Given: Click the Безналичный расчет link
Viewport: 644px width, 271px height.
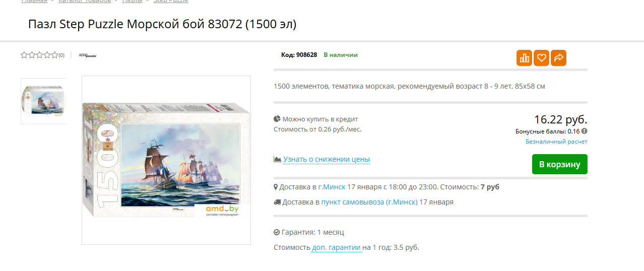Looking at the screenshot, I should (x=556, y=142).
